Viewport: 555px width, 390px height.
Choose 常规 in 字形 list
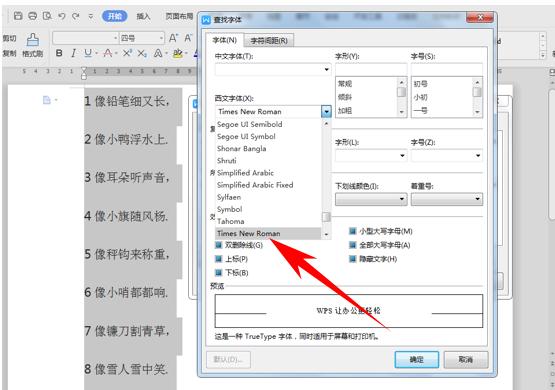pyautogui.click(x=366, y=84)
